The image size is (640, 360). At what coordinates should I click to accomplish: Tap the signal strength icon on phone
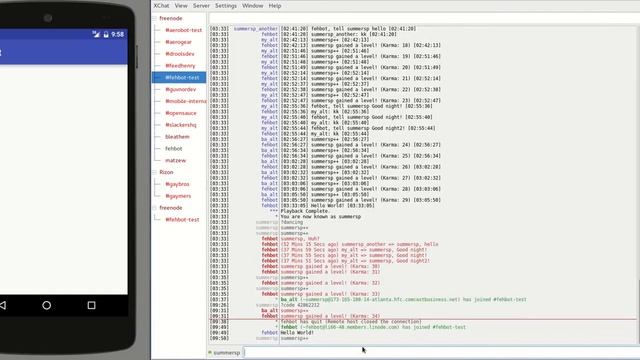(96, 34)
